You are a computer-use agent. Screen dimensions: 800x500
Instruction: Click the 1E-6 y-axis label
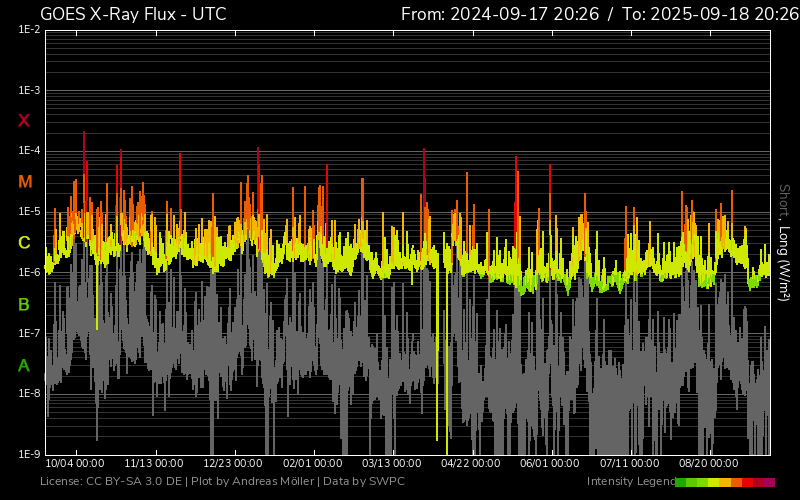pos(29,272)
